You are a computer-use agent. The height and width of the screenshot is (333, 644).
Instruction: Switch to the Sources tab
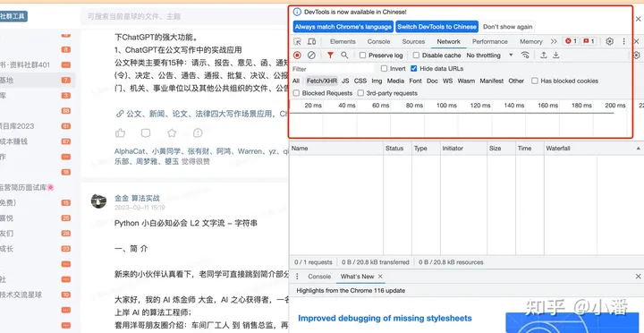coord(413,41)
